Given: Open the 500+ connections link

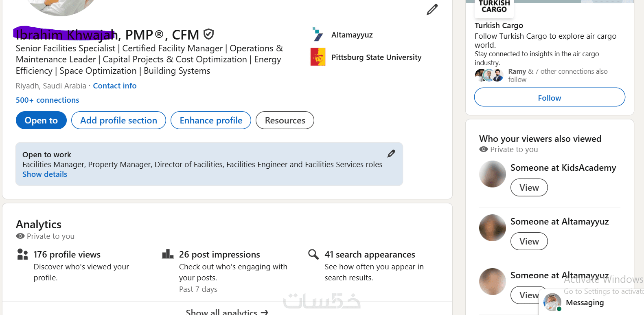Looking at the screenshot, I should pos(48,100).
